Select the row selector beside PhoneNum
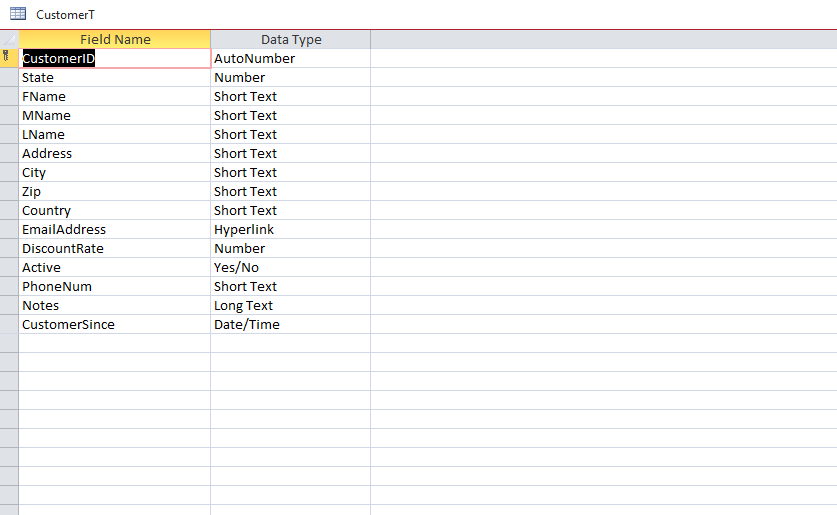This screenshot has height=515, width=837. click(x=9, y=287)
